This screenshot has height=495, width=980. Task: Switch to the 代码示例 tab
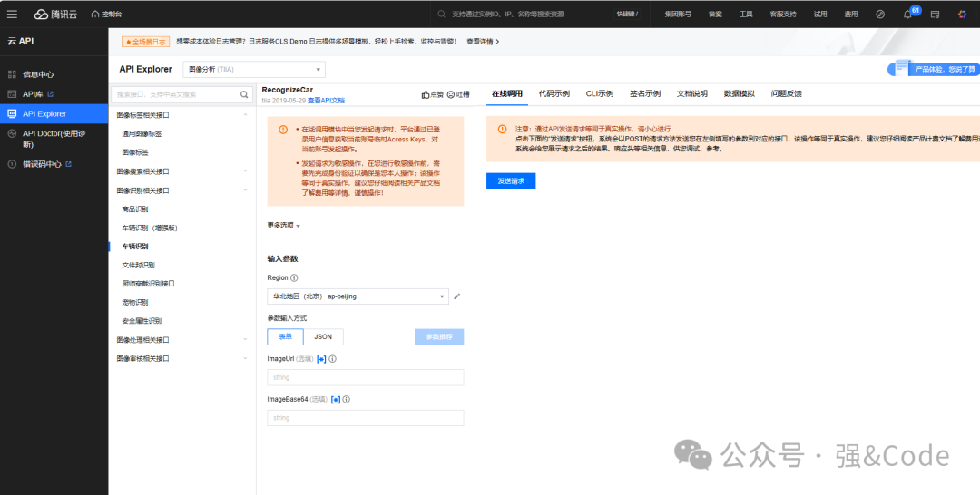[x=554, y=94]
